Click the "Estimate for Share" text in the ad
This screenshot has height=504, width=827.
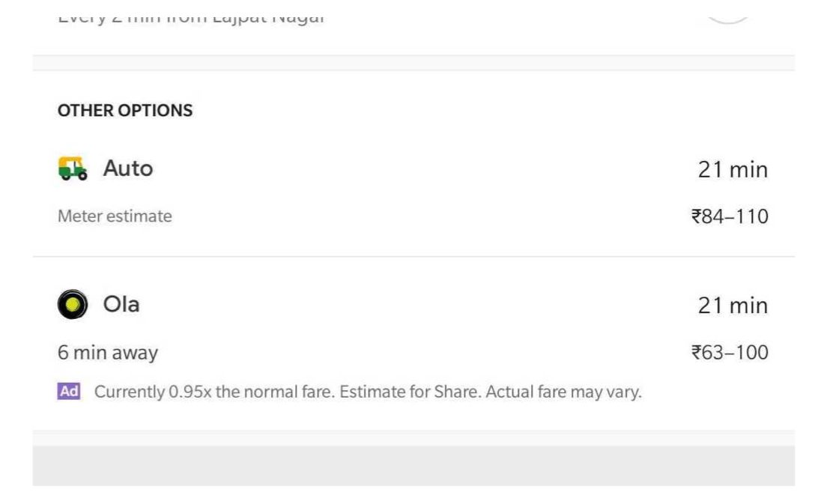(409, 392)
